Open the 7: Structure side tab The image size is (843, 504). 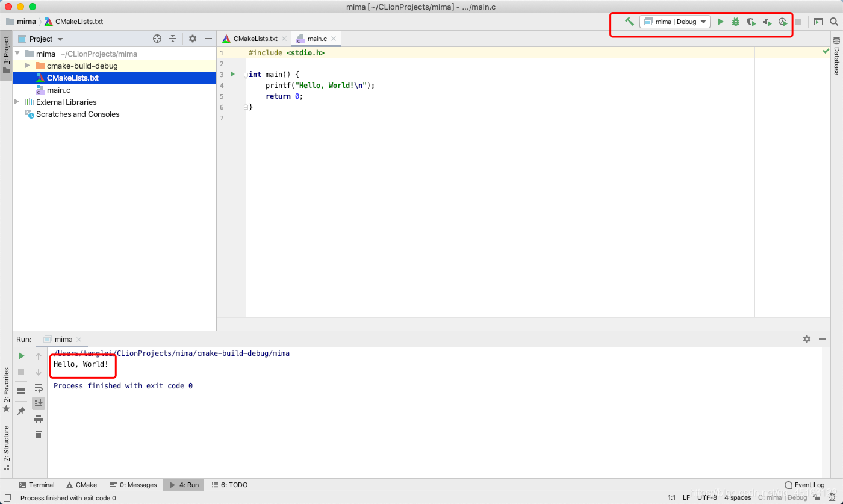point(6,448)
